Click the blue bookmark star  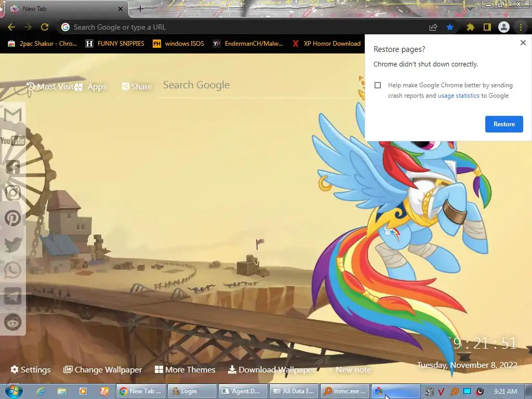450,27
